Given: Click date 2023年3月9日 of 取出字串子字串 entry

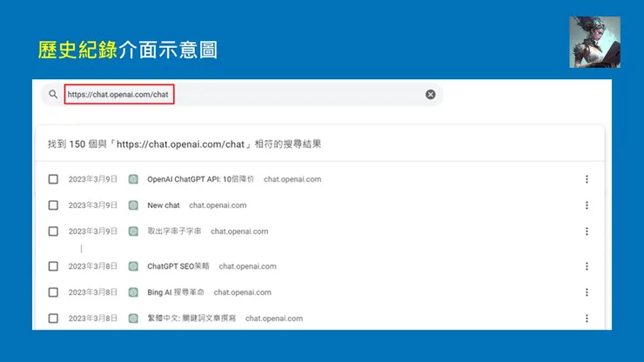Looking at the screenshot, I should 93,231.
